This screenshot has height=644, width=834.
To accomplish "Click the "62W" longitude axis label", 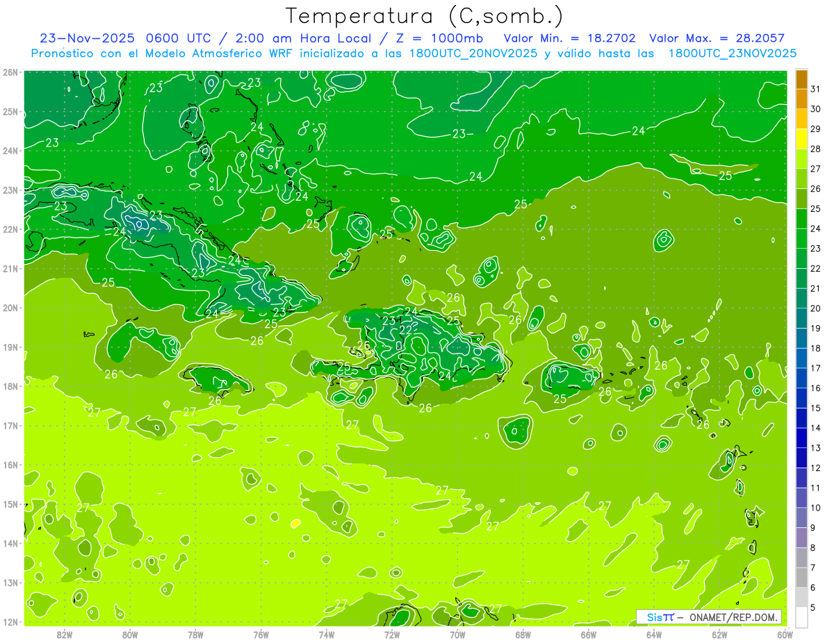I will point(719,634).
